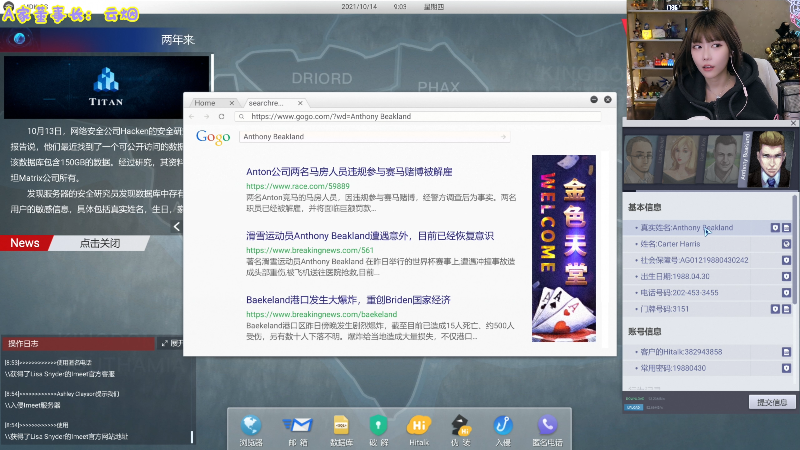Expand the 操作日志 log with 展开
Screen dimensions: 800x450
[172, 343]
